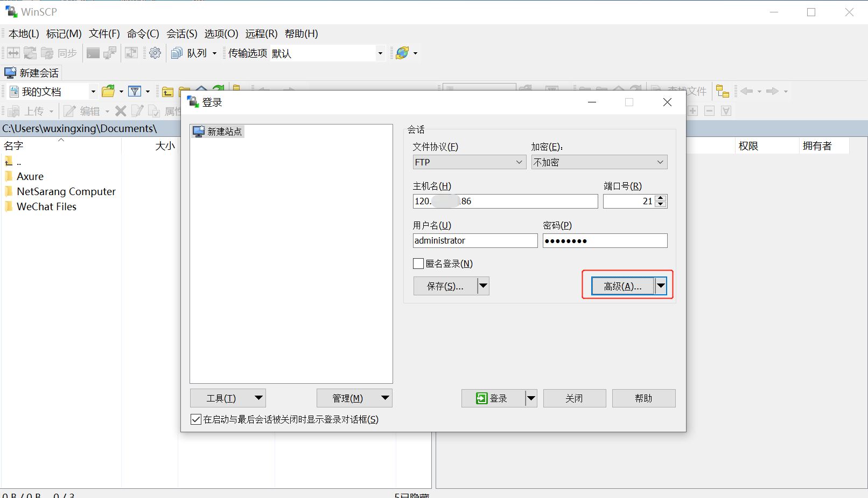Click the 上传 upload icon
Viewport: 868px width, 498px height.
pyautogui.click(x=14, y=111)
